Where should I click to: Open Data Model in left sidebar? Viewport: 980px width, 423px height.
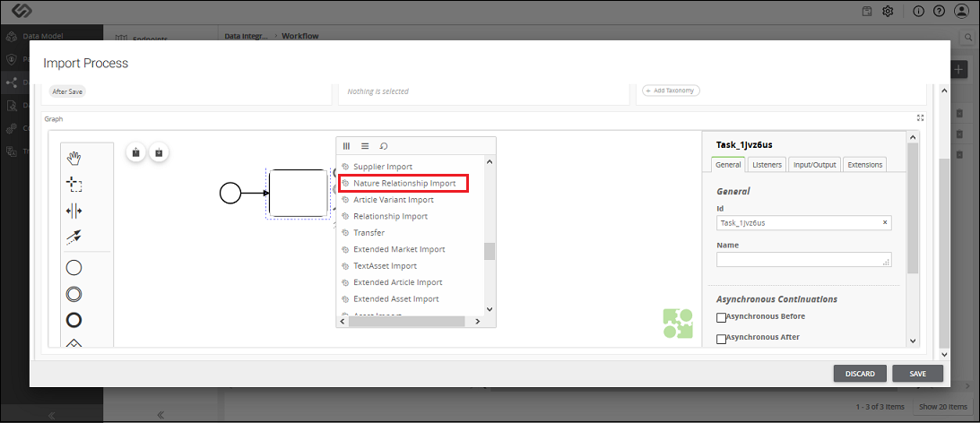pyautogui.click(x=43, y=36)
